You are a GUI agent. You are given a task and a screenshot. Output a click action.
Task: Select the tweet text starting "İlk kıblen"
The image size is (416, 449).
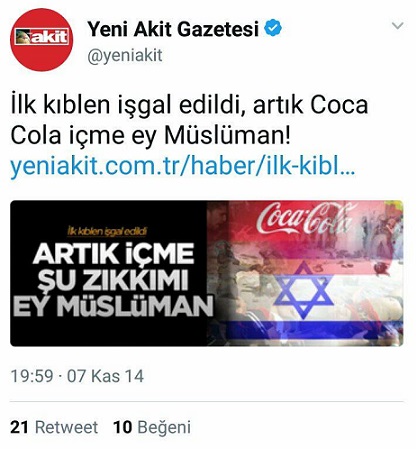click(x=189, y=120)
